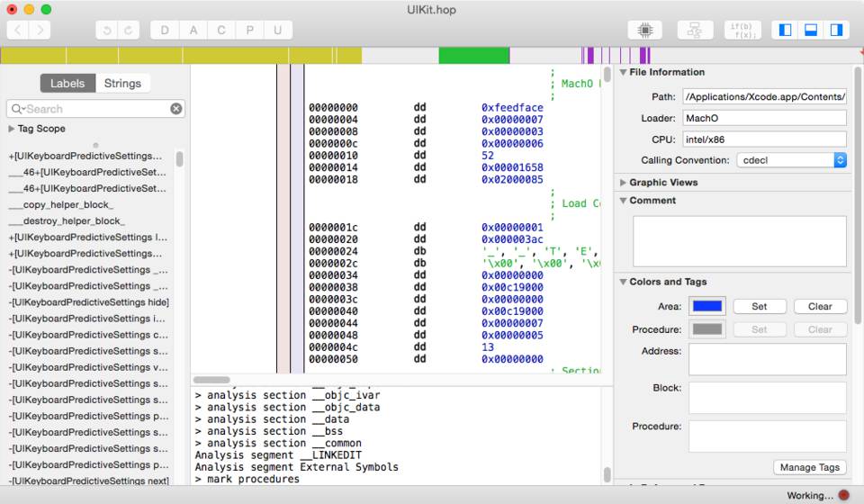Viewport: 864px width, 504px height.
Task: Set the Area color
Action: tap(760, 306)
